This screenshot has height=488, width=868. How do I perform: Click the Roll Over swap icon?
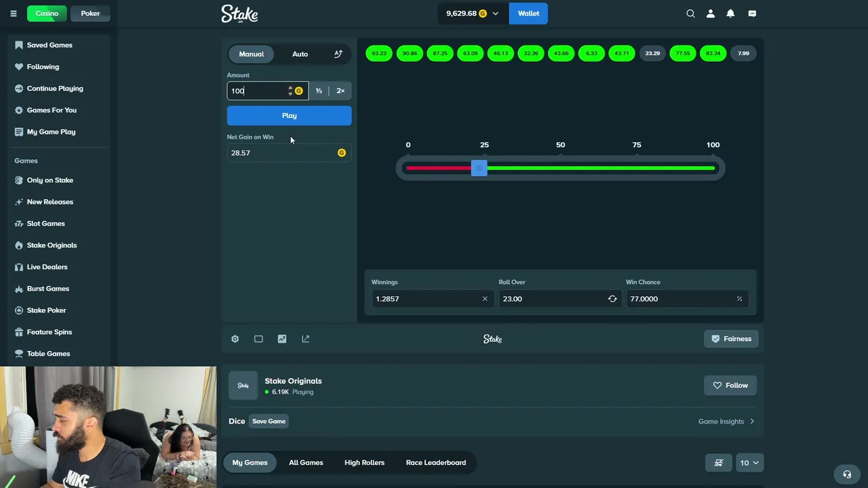(x=612, y=299)
